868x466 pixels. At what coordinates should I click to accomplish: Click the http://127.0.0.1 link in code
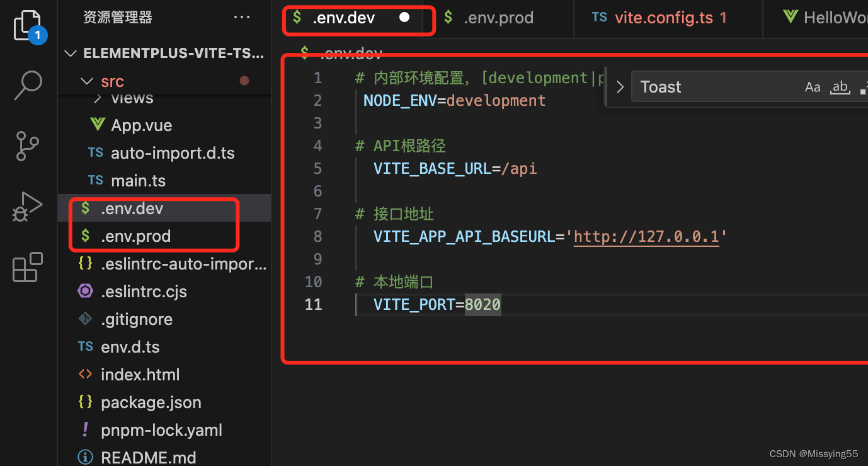(x=646, y=237)
